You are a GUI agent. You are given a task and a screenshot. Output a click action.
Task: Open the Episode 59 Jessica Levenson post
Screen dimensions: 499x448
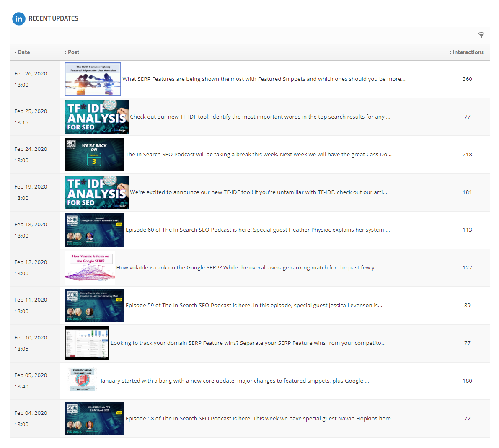pyautogui.click(x=253, y=306)
